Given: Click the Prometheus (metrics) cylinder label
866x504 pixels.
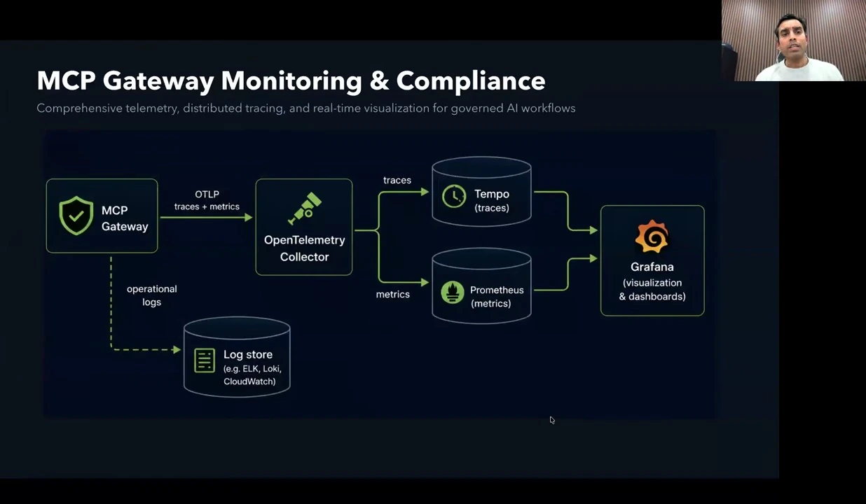Looking at the screenshot, I should 497,296.
